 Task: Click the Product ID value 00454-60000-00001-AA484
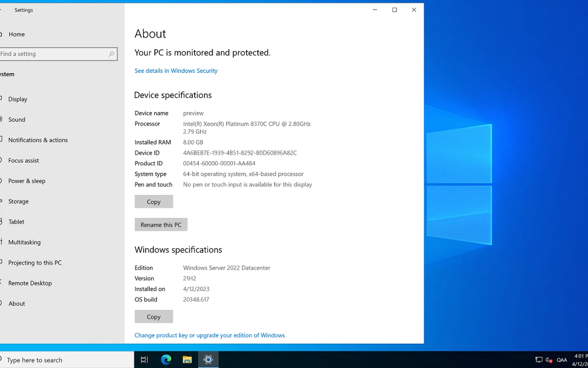pyautogui.click(x=219, y=163)
